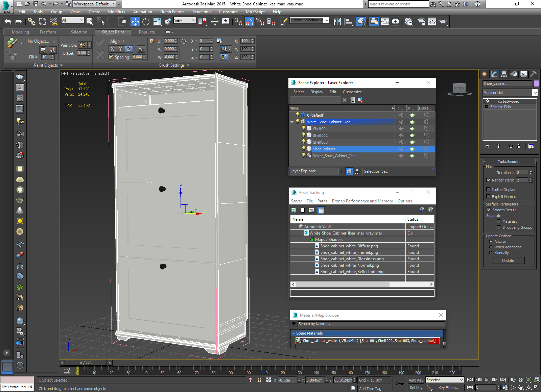Image resolution: width=541 pixels, height=392 pixels.
Task: Click the Update button in TurboSmooth
Action: 508,261
